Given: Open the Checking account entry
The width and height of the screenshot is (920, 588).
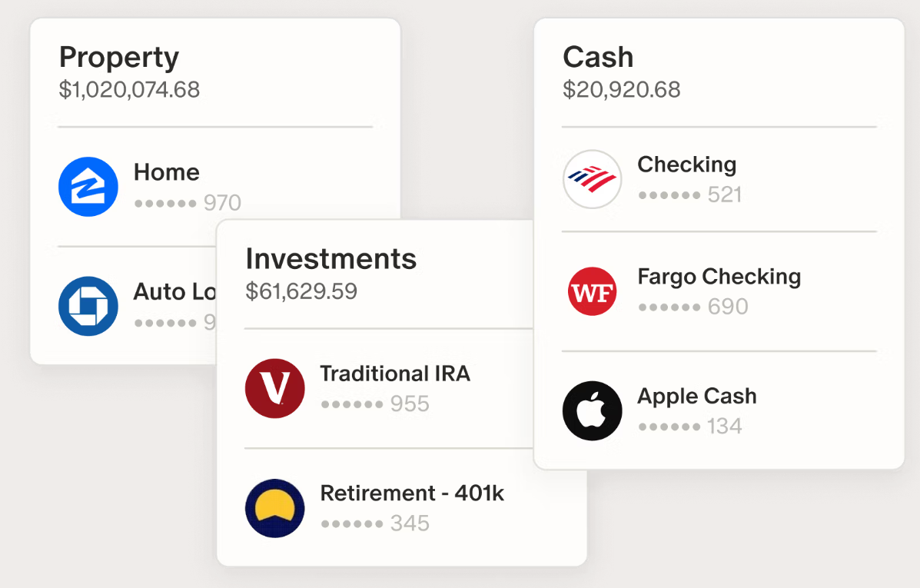Looking at the screenshot, I should click(x=686, y=164).
